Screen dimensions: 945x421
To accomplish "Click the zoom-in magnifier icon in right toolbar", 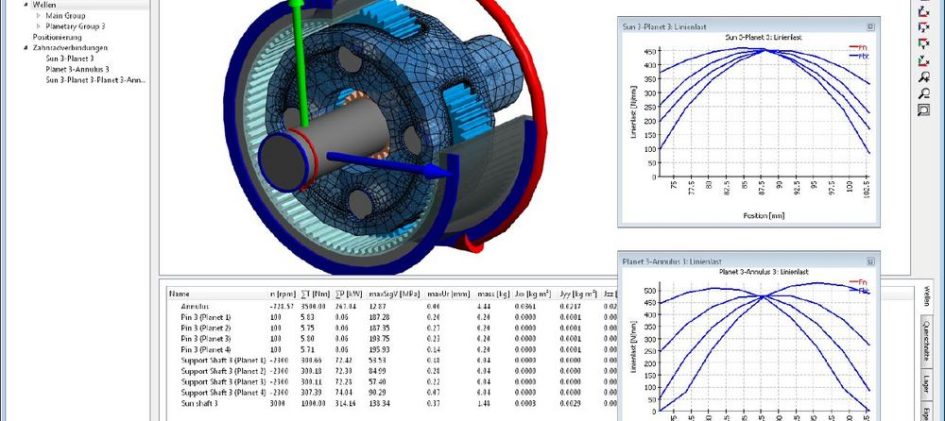I will (x=924, y=76).
